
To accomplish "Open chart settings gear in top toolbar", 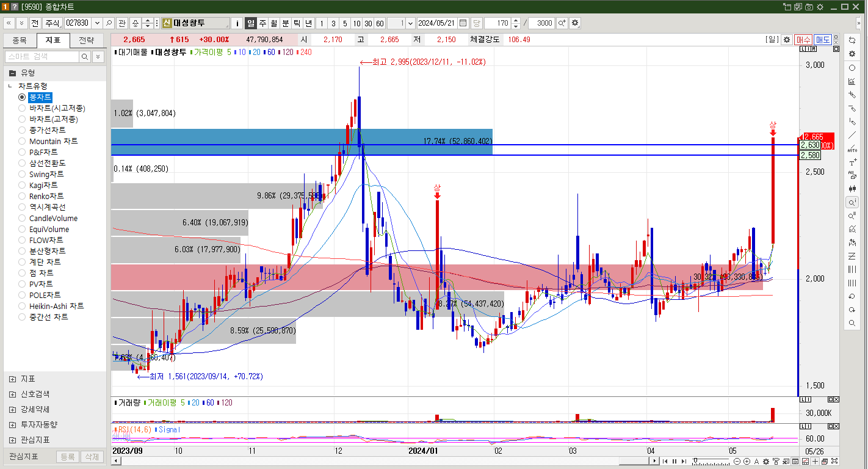I will tap(575, 23).
